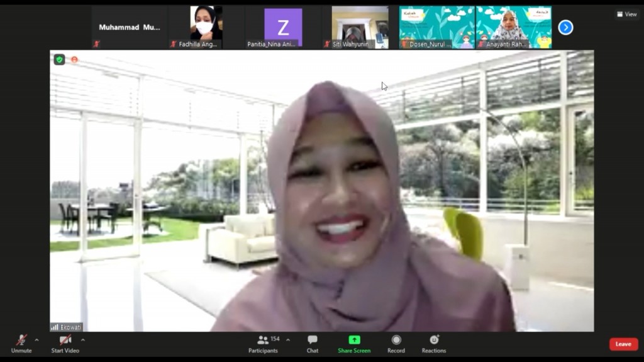Show next participants with the blue arrow

click(x=565, y=27)
